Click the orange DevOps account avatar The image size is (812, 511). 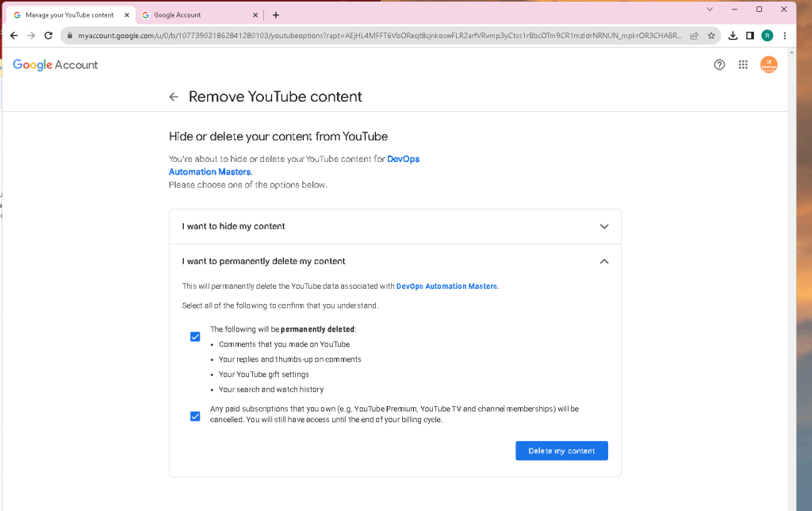769,64
